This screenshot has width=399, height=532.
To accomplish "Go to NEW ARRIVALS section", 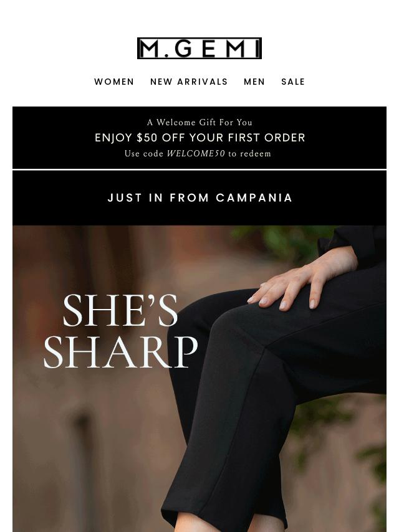I will coord(189,82).
